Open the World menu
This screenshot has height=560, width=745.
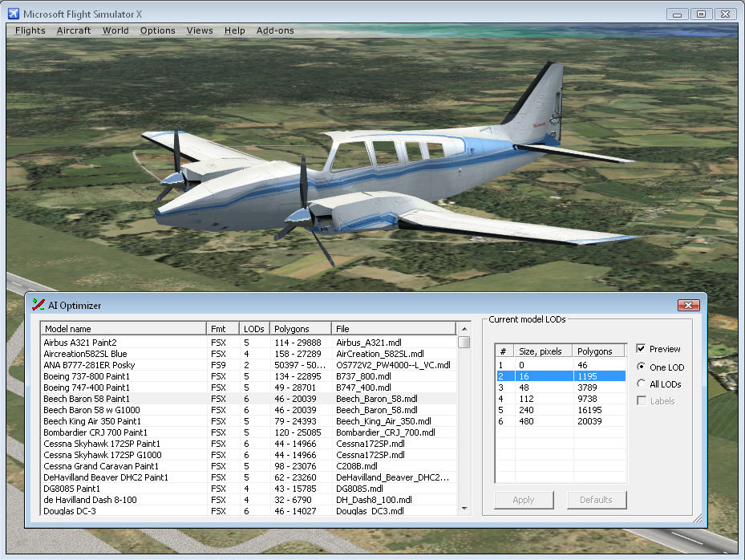[x=115, y=30]
